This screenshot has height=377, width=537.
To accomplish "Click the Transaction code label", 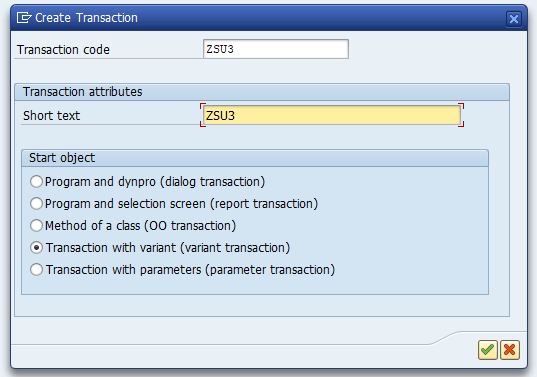I will point(63,50).
